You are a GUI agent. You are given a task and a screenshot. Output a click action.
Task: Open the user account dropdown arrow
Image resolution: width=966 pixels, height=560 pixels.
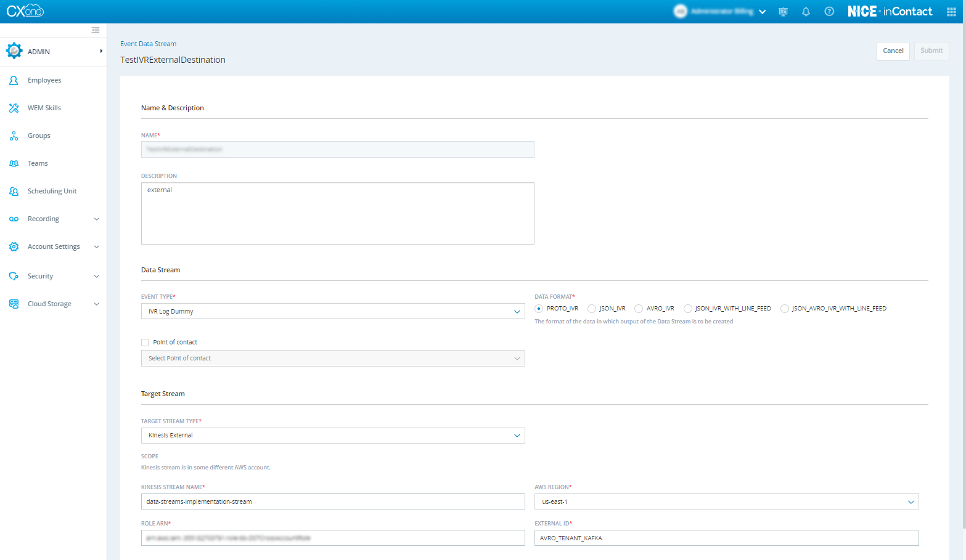763,12
